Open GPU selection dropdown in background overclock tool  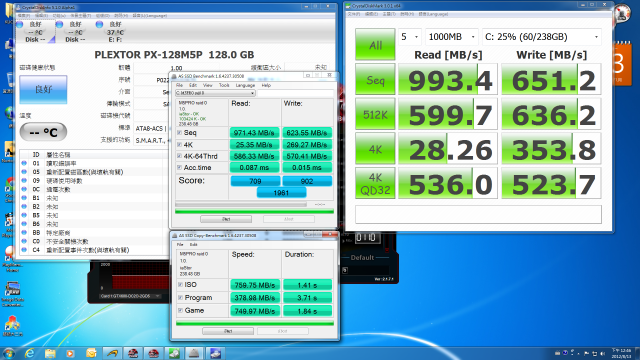(x=130, y=296)
